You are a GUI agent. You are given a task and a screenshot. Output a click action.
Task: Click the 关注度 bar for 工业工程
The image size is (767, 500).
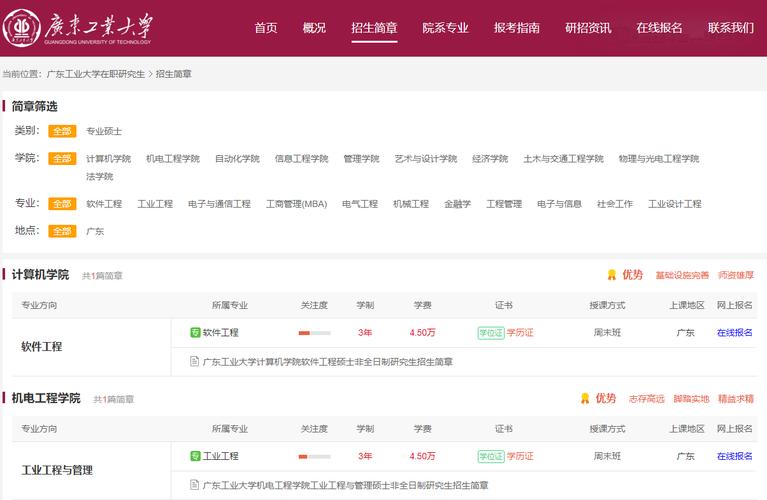(315, 456)
